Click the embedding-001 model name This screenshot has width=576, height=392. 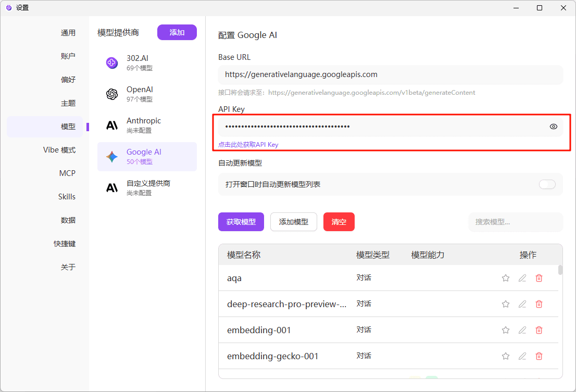(259, 331)
